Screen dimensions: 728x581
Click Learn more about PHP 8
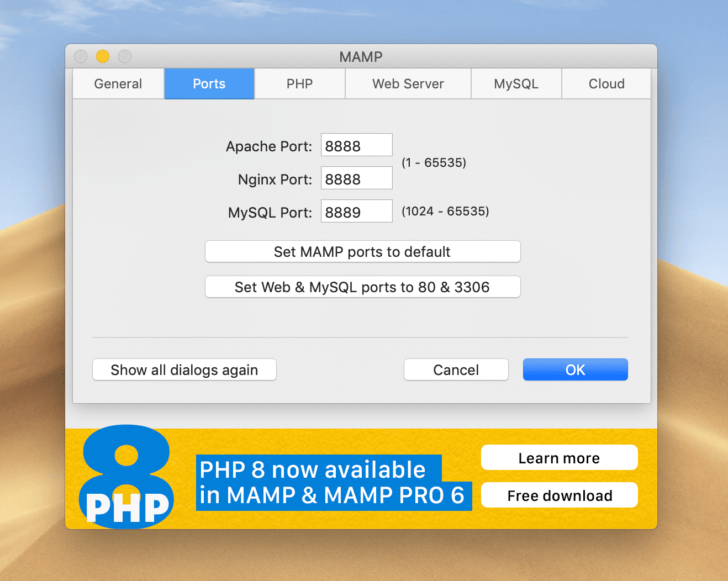[x=559, y=457]
